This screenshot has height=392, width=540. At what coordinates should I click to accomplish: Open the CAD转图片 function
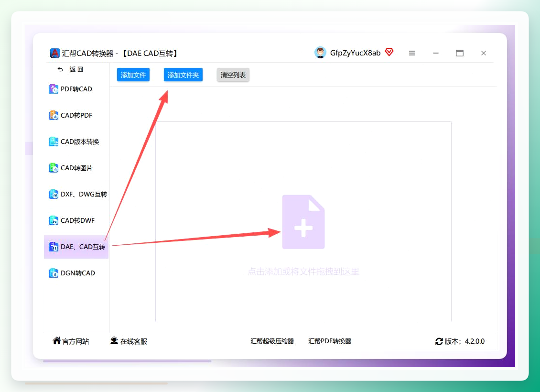point(76,168)
